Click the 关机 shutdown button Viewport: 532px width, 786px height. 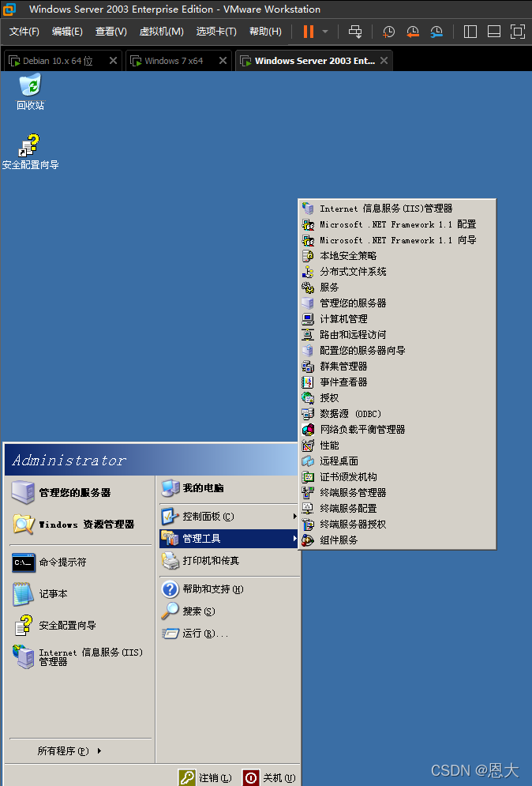[x=269, y=777]
